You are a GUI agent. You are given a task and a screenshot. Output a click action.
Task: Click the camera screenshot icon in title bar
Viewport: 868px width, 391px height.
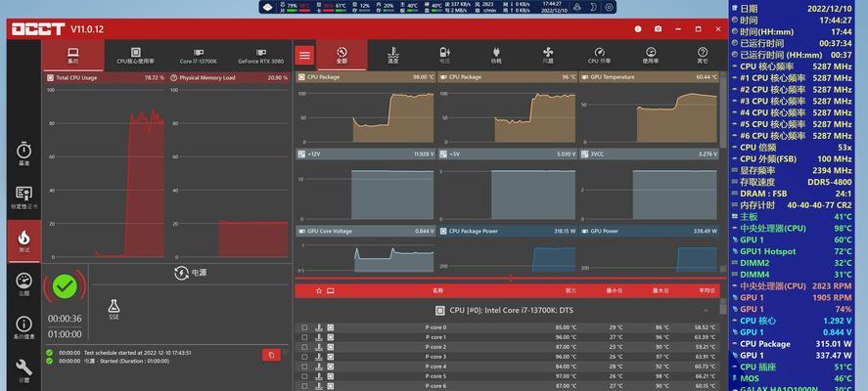658,29
